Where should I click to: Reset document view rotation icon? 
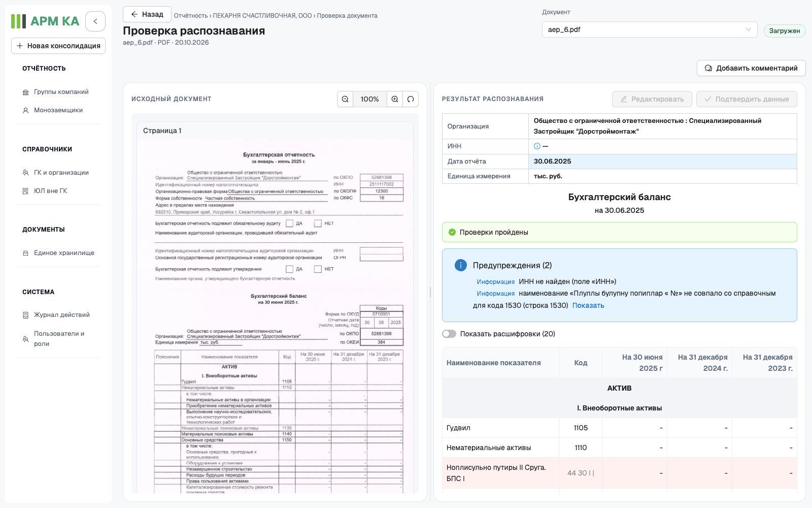[411, 99]
